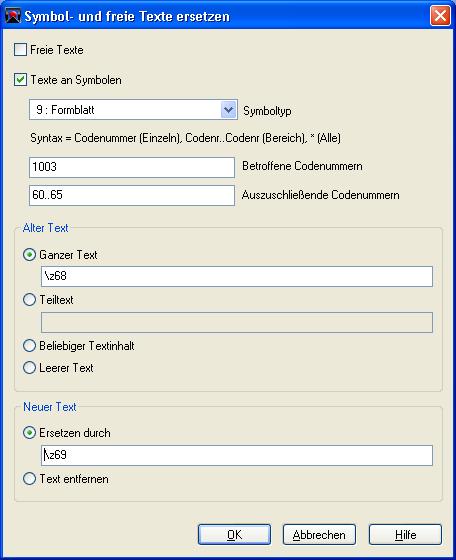Click the Ersetzen durch field with \z69
Viewport: 456px width, 560px height.
pos(237,455)
